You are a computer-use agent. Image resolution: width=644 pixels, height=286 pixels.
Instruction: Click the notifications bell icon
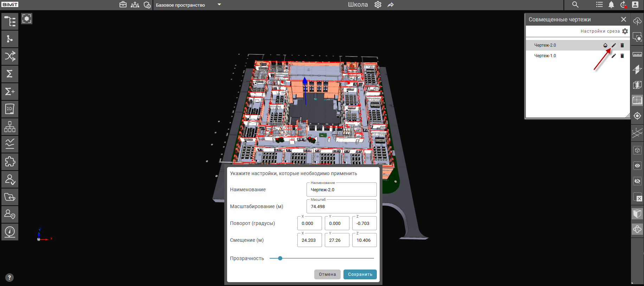[611, 5]
